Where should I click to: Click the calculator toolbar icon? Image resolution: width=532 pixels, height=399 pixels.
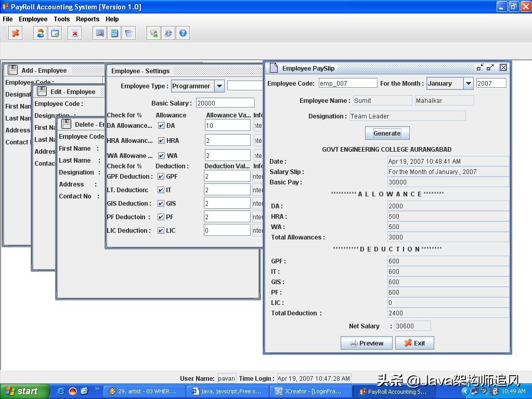coord(114,33)
